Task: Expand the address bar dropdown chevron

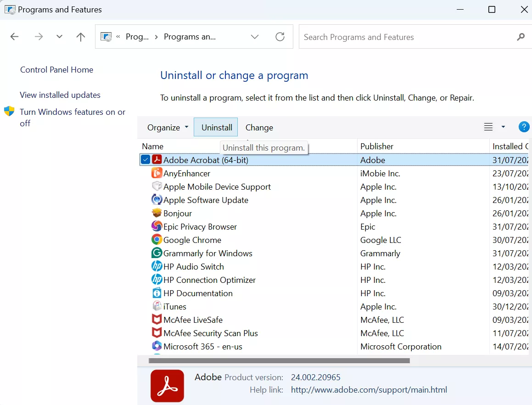Action: pyautogui.click(x=255, y=37)
